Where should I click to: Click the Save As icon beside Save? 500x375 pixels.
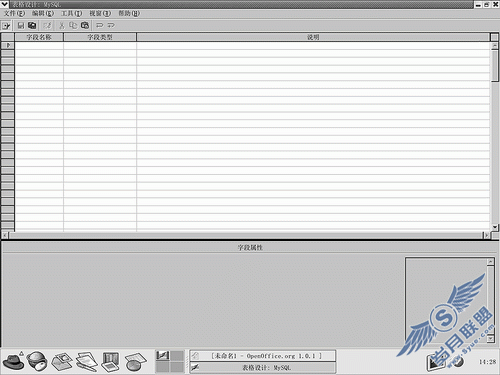coord(32,25)
